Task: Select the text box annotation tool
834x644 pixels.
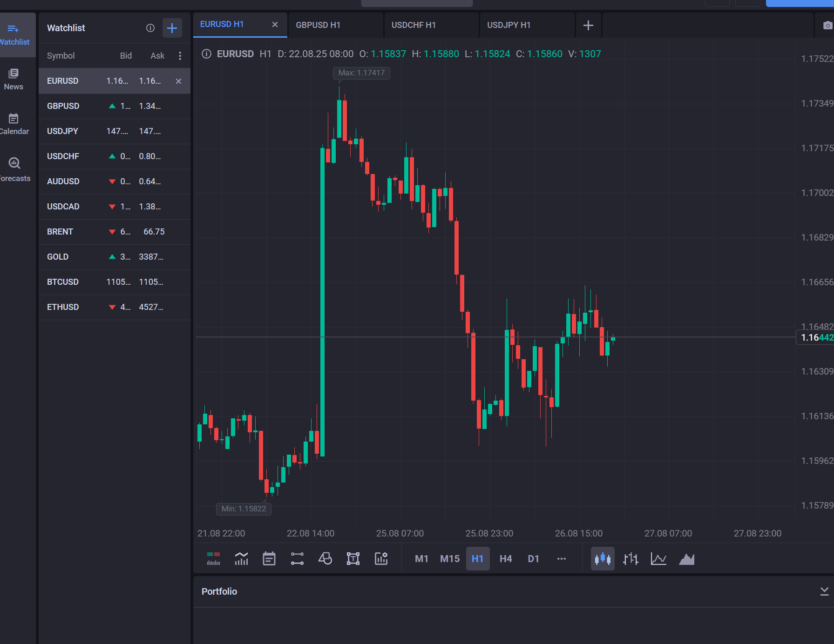Action: click(x=353, y=558)
